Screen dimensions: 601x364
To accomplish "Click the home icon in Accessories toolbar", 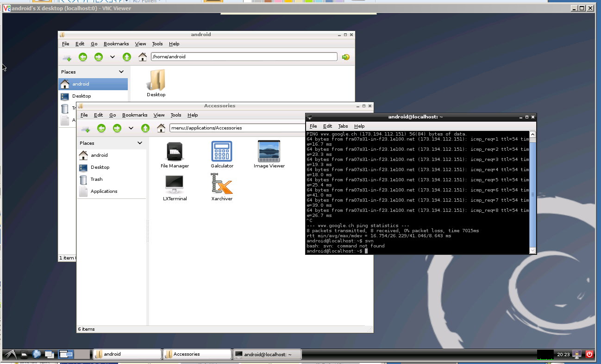I will pos(161,128).
